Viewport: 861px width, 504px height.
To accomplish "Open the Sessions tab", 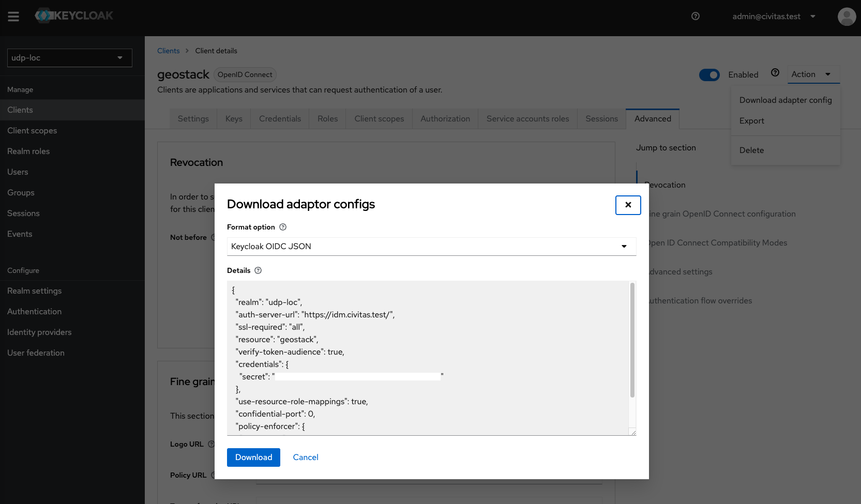I will [601, 119].
